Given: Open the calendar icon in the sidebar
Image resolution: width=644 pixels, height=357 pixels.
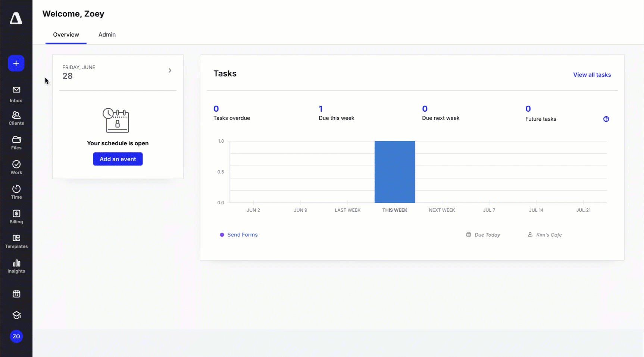Looking at the screenshot, I should click(16, 294).
